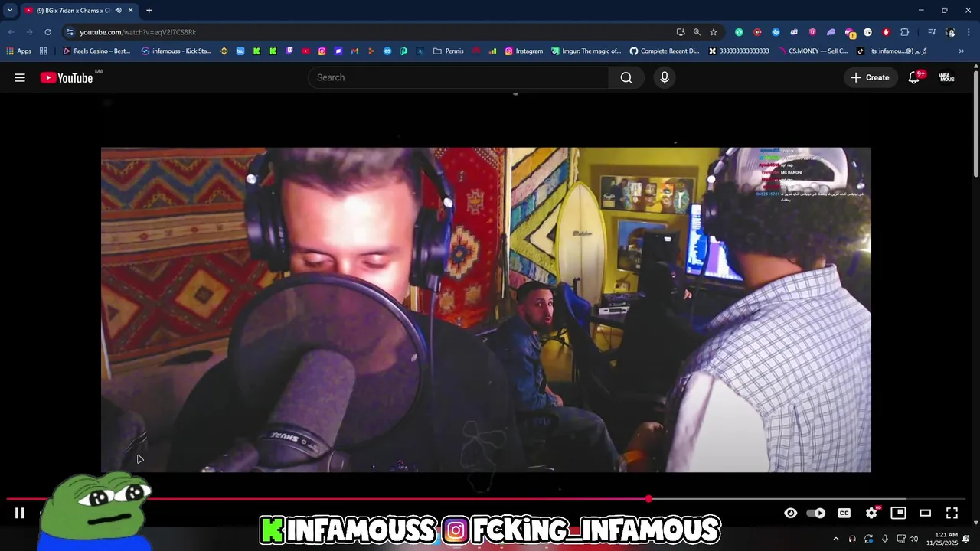
Task: Open the Apps bookmark shortcut
Action: (18, 51)
